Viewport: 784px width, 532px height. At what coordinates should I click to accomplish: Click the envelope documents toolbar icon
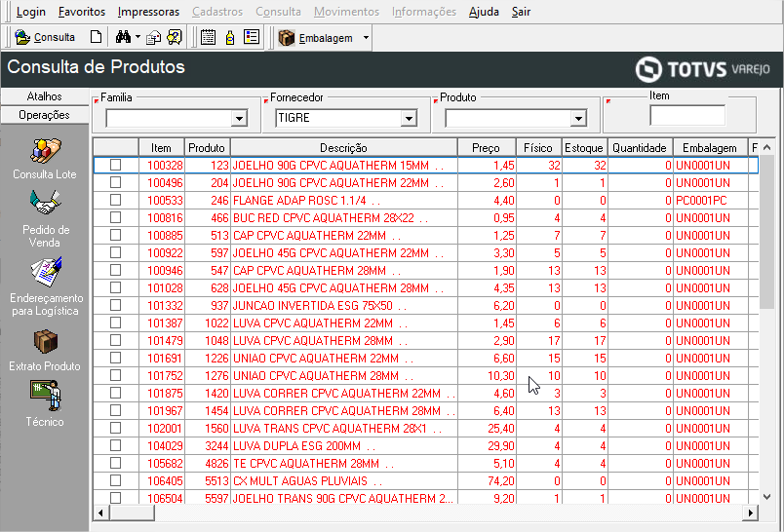tap(153, 37)
